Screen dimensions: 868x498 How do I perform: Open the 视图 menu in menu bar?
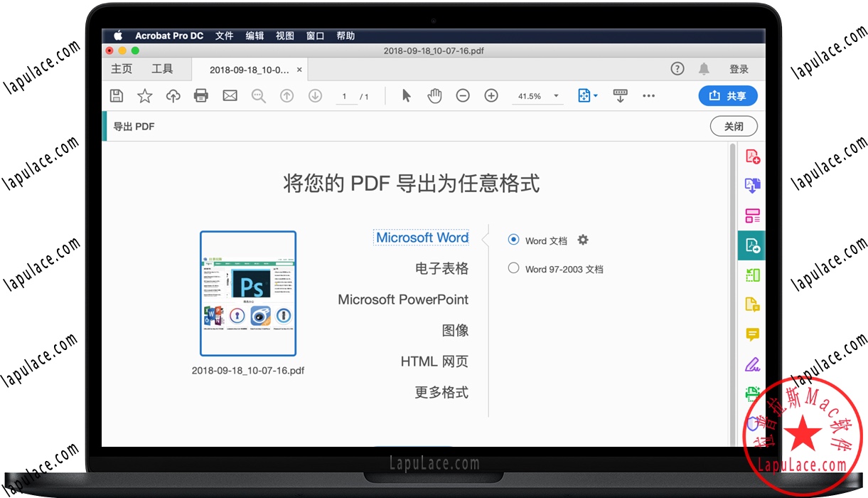(284, 36)
